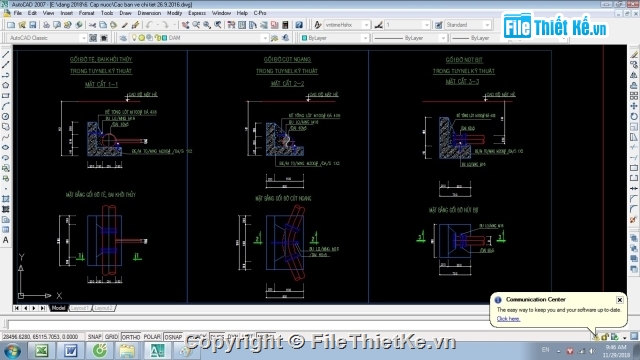This screenshot has height=360, width=640.
Task: Open the Format menu
Action: click(86, 13)
